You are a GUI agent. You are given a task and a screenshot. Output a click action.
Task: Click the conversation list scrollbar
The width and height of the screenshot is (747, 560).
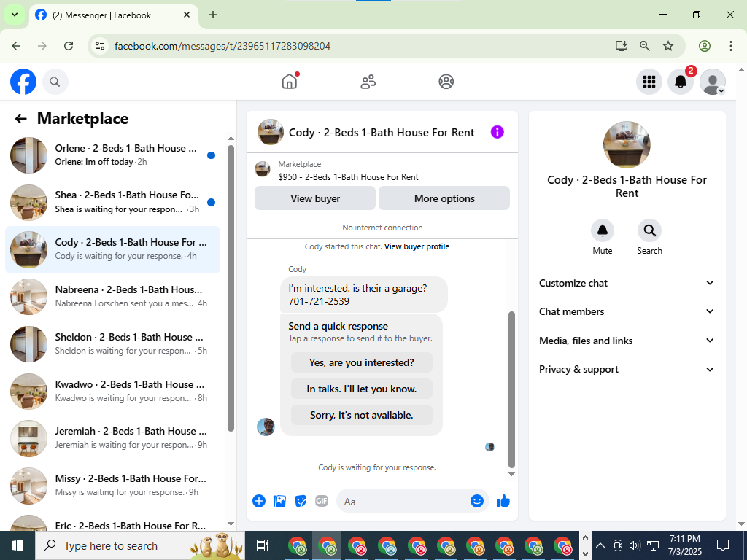231,288
